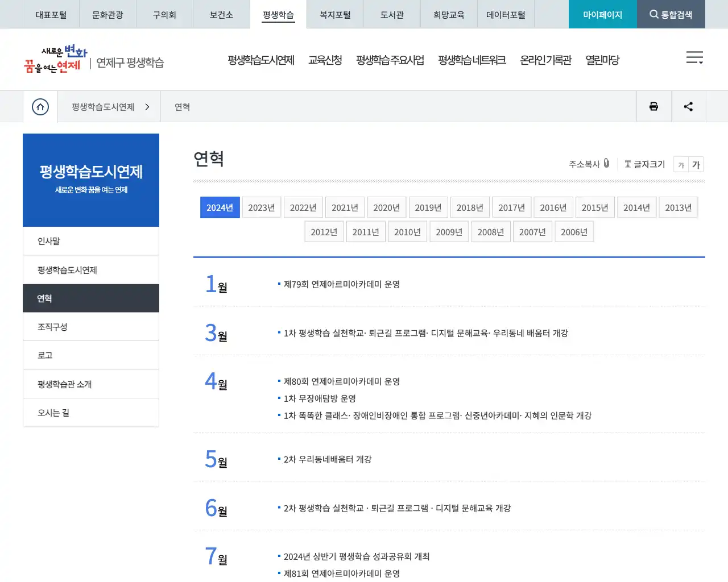Switch to the 도서관 tab
This screenshot has height=582, width=728.
click(x=391, y=14)
